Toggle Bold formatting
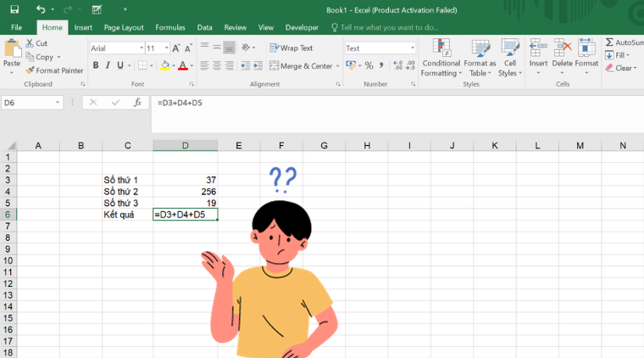 pos(96,65)
